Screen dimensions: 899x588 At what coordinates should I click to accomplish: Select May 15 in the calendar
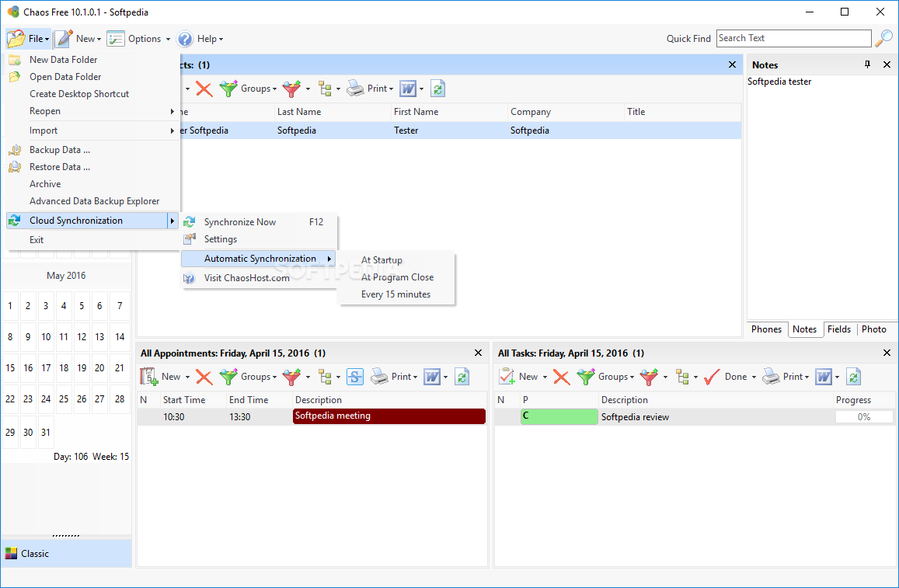click(10, 368)
